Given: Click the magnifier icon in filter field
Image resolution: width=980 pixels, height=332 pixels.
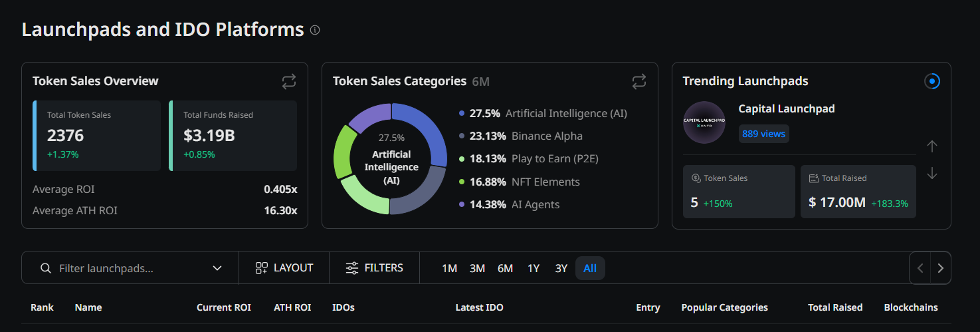Looking at the screenshot, I should [x=46, y=268].
